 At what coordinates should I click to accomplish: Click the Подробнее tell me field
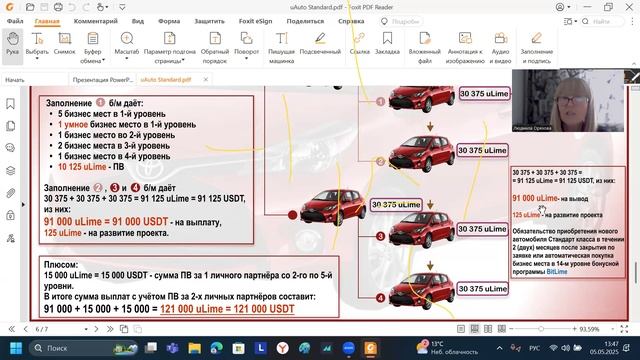[401, 21]
